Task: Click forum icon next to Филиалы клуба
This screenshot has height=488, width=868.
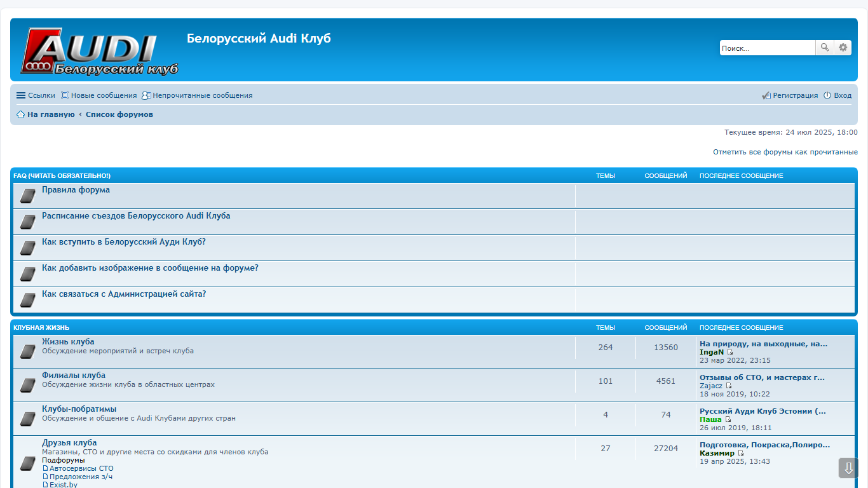Action: [x=27, y=385]
